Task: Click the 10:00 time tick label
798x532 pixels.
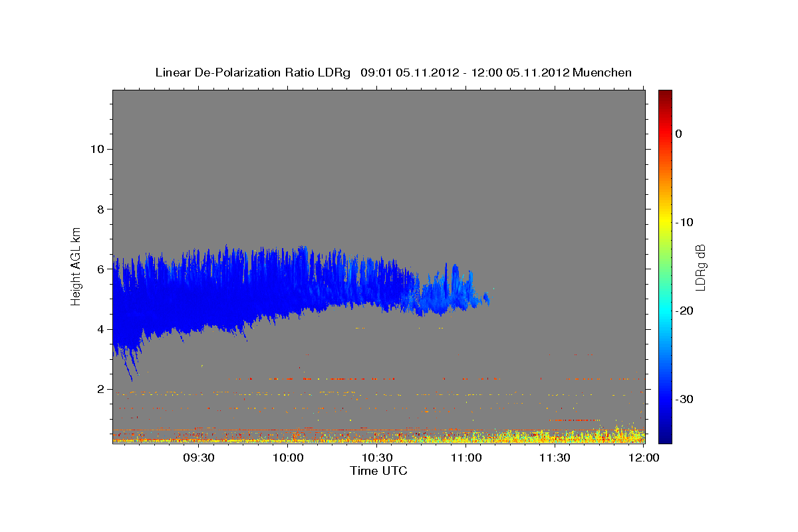Action: click(x=288, y=458)
